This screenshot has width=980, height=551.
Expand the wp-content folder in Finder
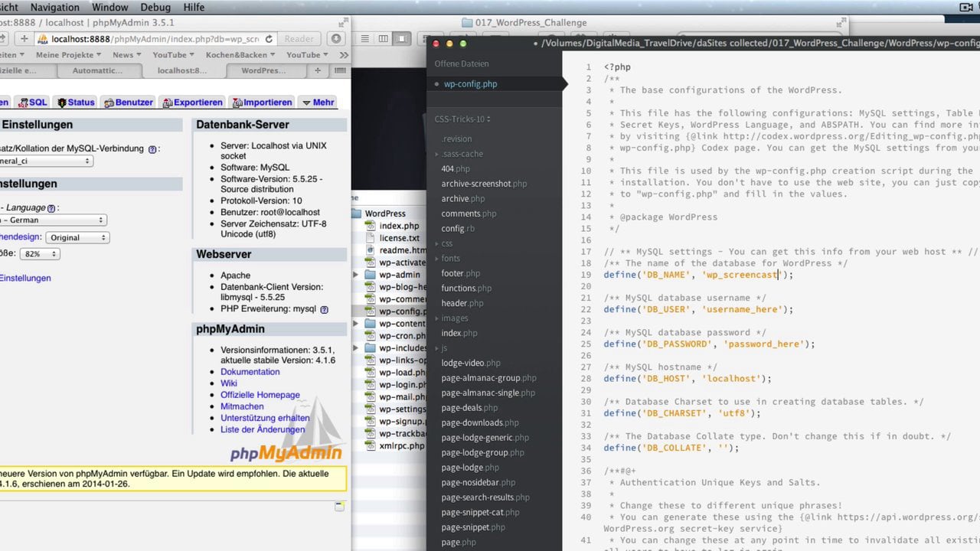pyautogui.click(x=355, y=324)
